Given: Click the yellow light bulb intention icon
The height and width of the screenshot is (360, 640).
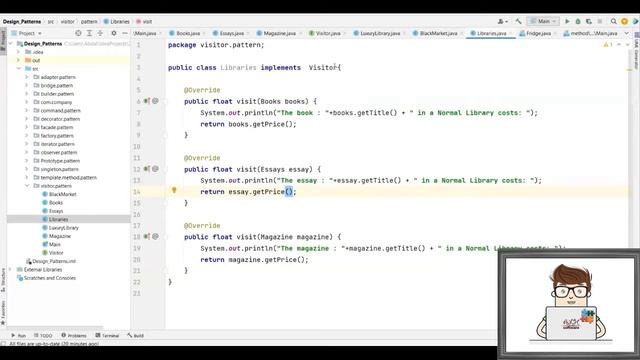Looking at the screenshot, I should tap(174, 190).
